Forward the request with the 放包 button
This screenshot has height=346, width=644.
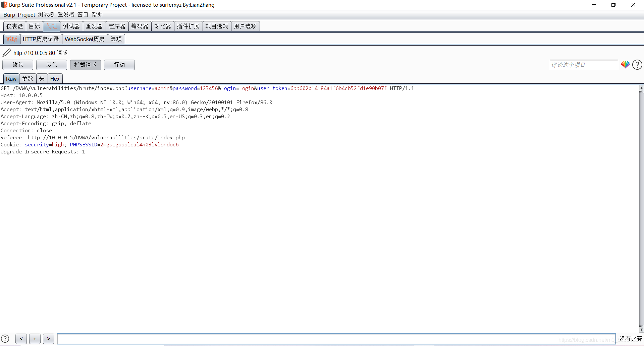(x=18, y=65)
